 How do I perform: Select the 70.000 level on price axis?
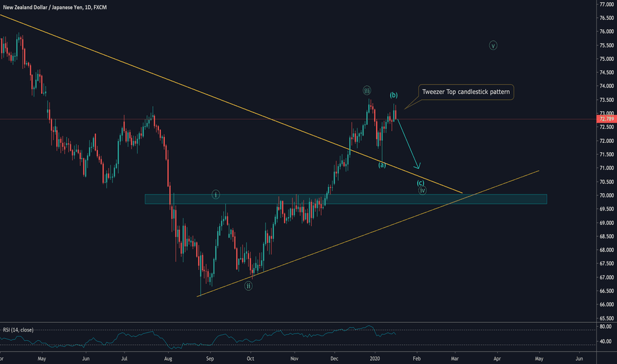tap(605, 195)
